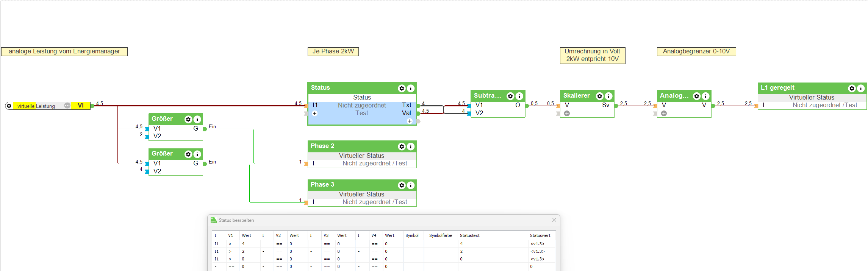Open gear icon on Skalierer block
868x271 pixels.
coord(599,96)
